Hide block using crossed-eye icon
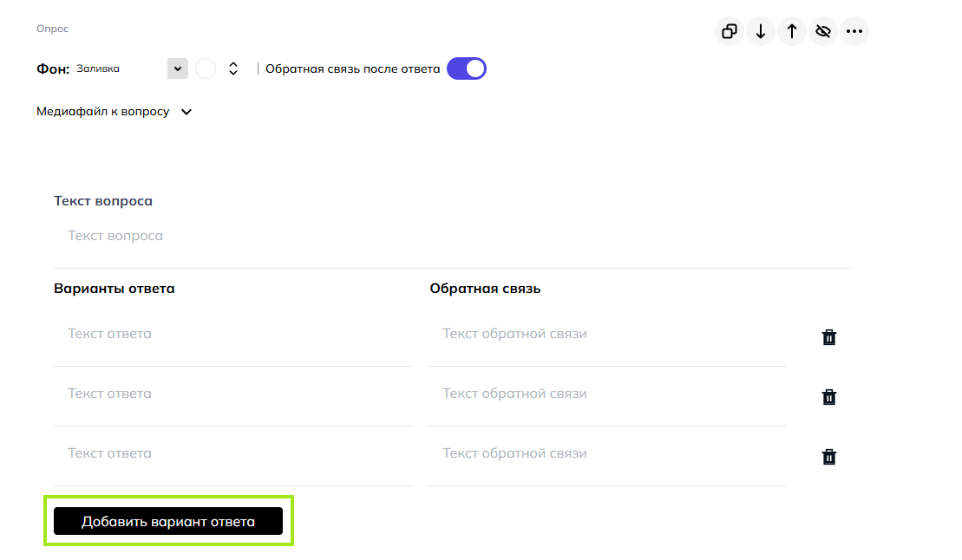 click(x=823, y=31)
